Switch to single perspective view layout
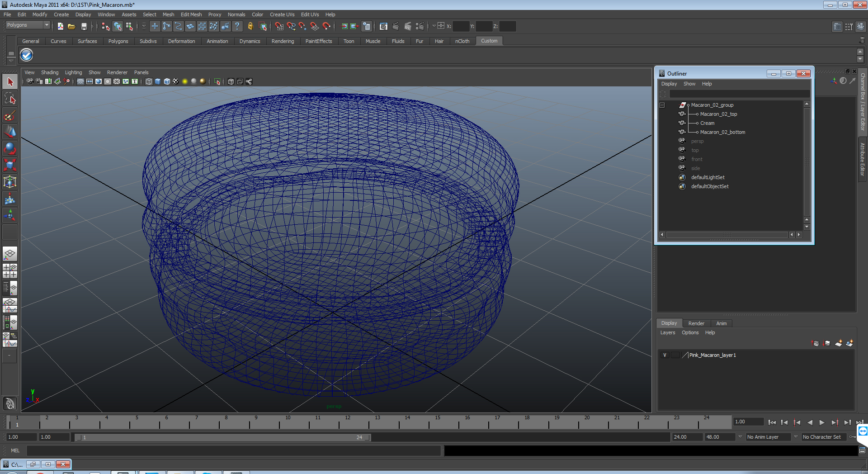The width and height of the screenshot is (868, 474). (x=10, y=254)
